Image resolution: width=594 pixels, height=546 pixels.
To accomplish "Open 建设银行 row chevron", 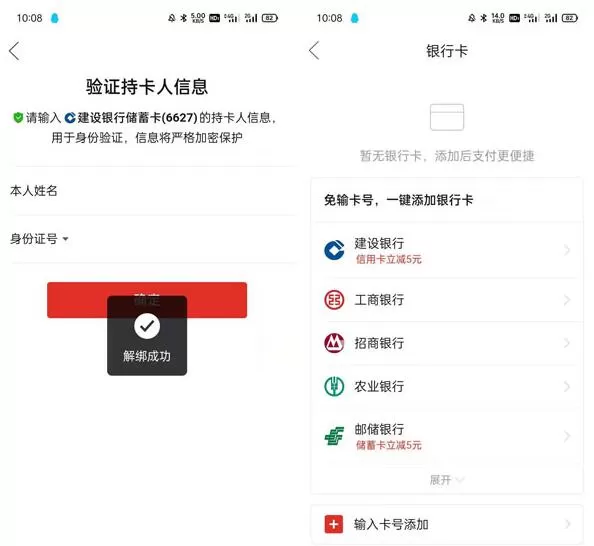I will 567,250.
